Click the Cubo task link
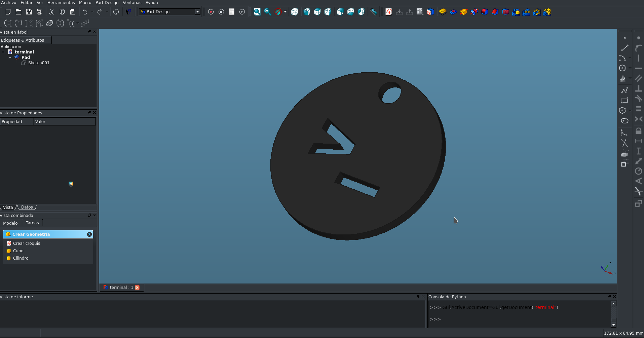 click(x=18, y=251)
